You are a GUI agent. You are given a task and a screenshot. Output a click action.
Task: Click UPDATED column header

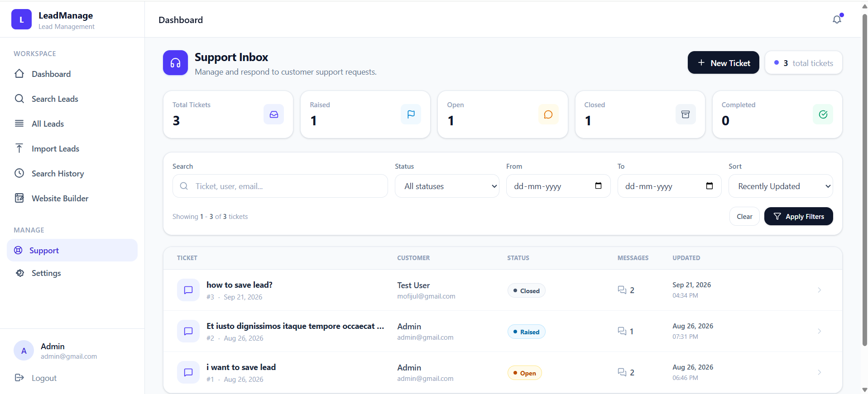coord(686,258)
